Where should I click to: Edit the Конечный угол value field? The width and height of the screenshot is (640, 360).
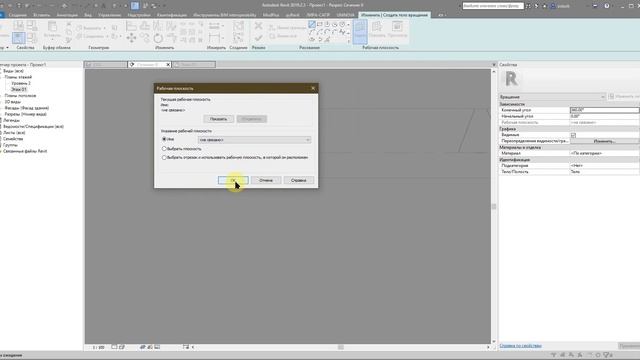(x=604, y=110)
